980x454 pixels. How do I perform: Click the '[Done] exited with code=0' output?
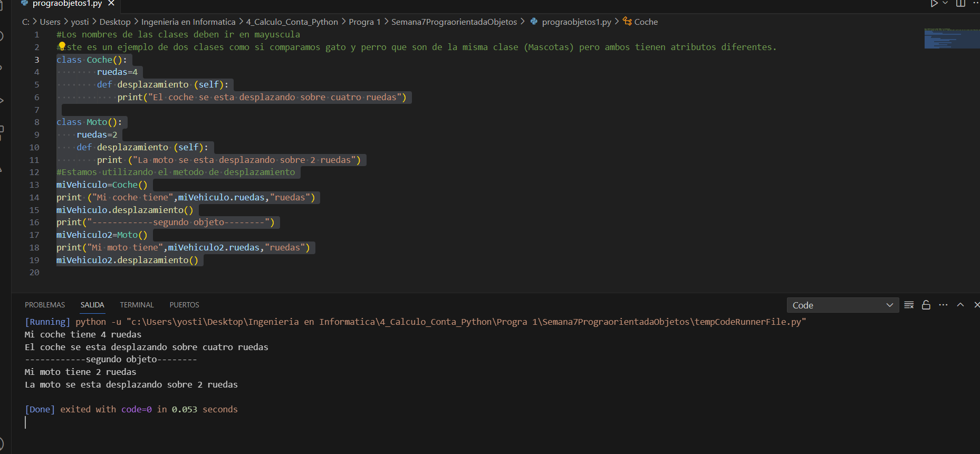pyautogui.click(x=131, y=409)
